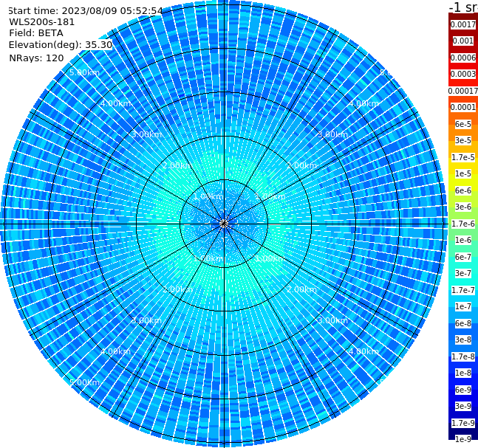Click the 0.0003 color scale value

(x=463, y=74)
